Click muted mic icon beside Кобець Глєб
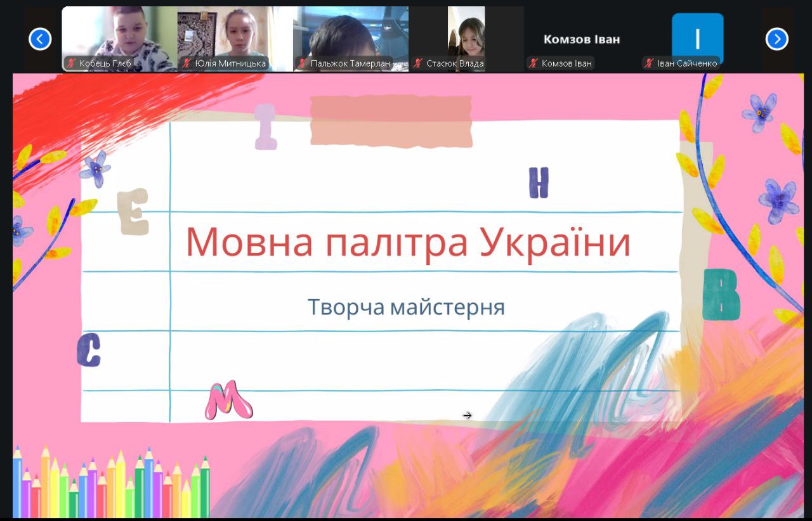812x521 pixels. click(x=71, y=63)
